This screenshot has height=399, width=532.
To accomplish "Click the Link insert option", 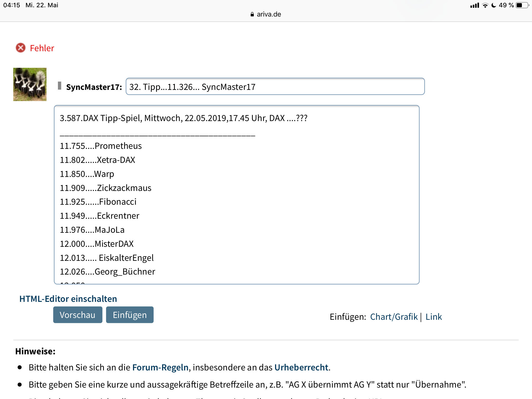I will (434, 317).
